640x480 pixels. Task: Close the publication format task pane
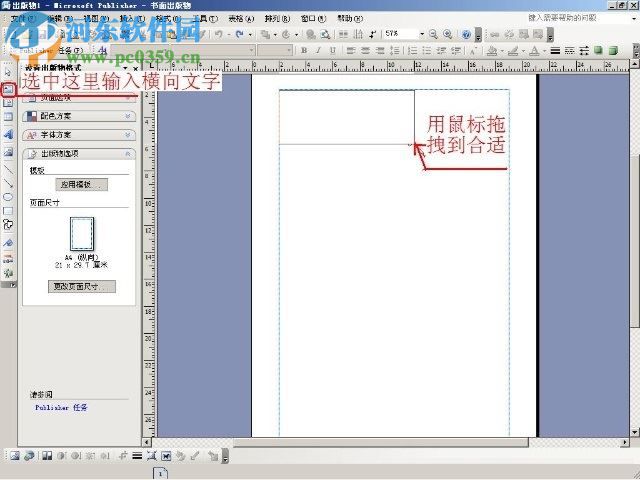pos(136,69)
